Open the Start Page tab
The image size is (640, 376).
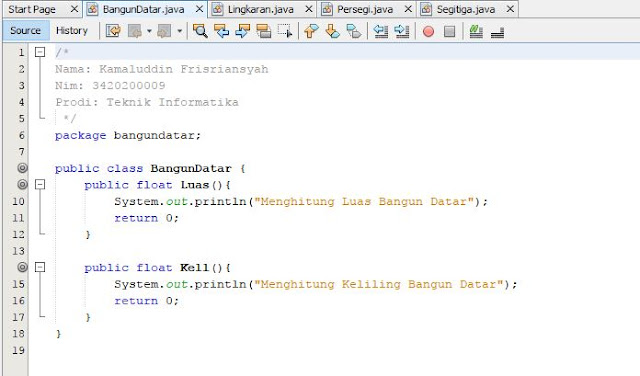point(32,9)
